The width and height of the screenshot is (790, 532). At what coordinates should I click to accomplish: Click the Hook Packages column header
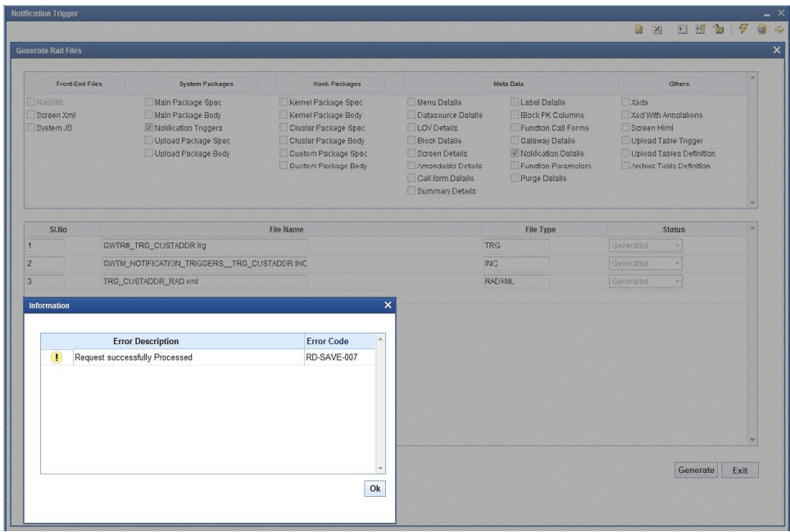tap(337, 84)
